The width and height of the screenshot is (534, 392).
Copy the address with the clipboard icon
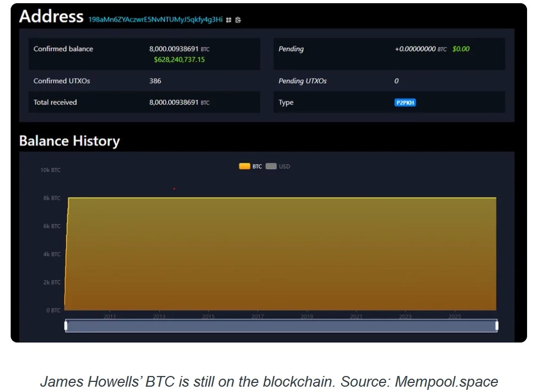pos(238,20)
